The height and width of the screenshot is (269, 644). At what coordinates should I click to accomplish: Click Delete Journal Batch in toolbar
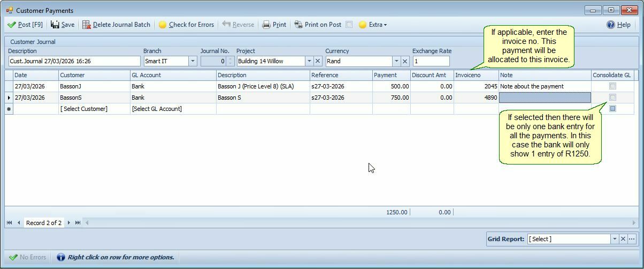[116, 25]
